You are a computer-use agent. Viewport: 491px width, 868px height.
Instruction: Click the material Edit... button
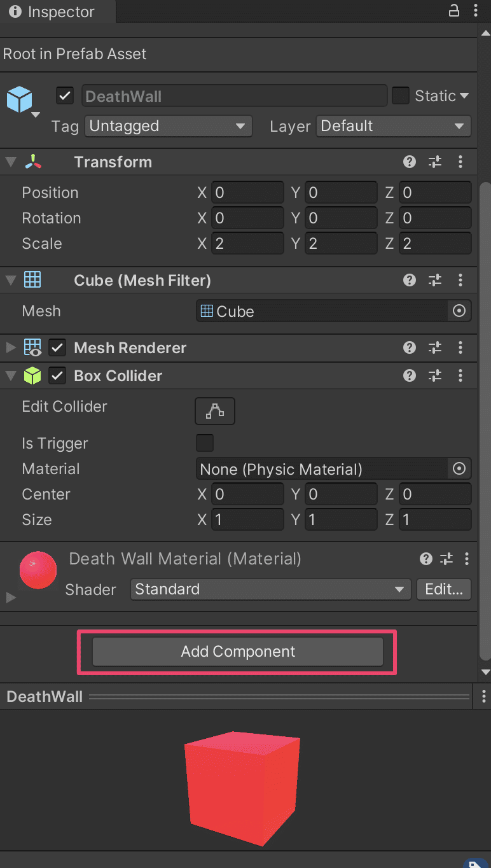click(443, 589)
